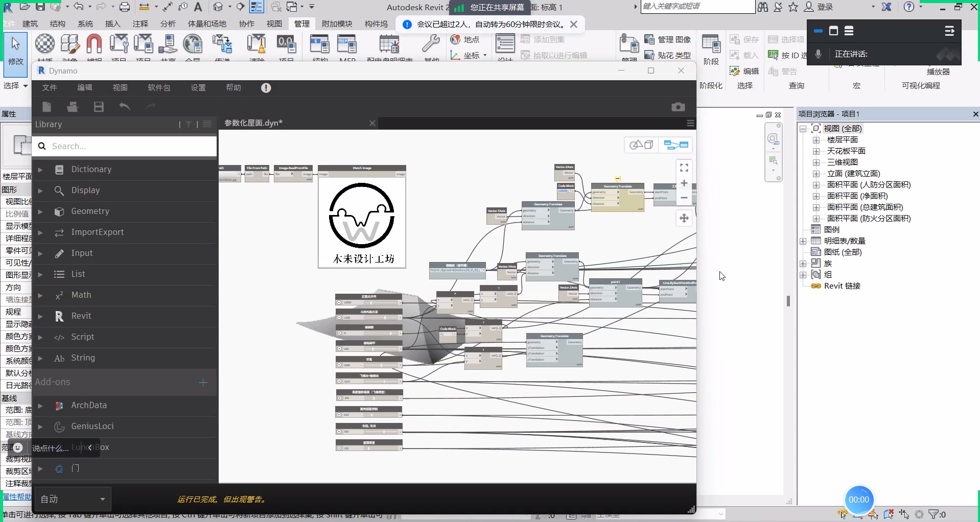Switch to graph view navigation toggle
The image size is (980, 522).
pos(675,145)
